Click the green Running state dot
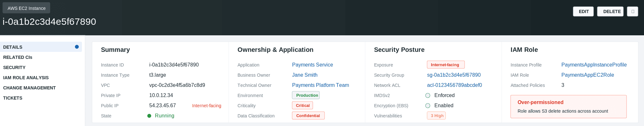Viewport: 644px width, 126px height. [149, 116]
